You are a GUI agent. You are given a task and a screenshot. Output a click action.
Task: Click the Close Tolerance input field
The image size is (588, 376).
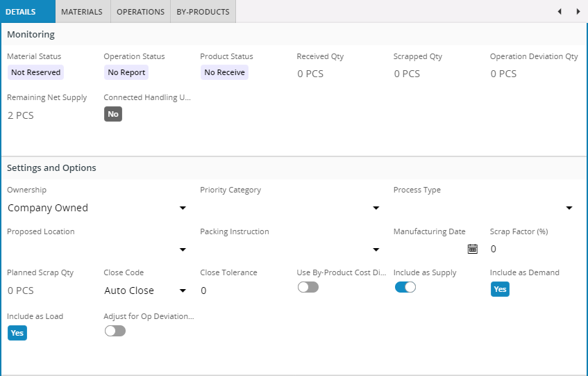click(x=243, y=291)
